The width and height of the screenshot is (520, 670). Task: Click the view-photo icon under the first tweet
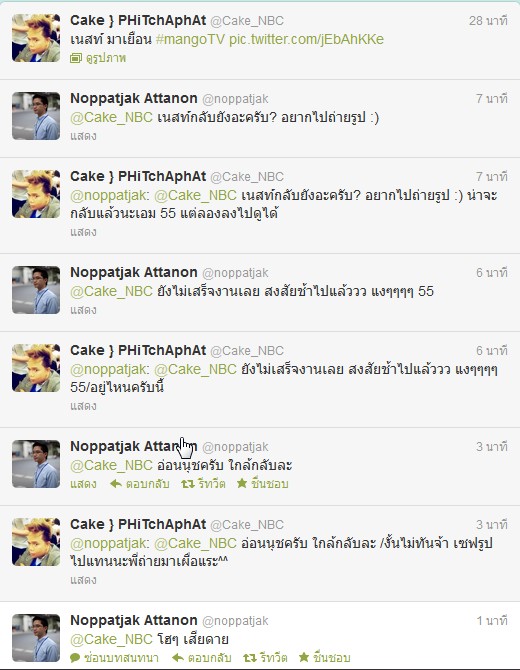pyautogui.click(x=76, y=58)
